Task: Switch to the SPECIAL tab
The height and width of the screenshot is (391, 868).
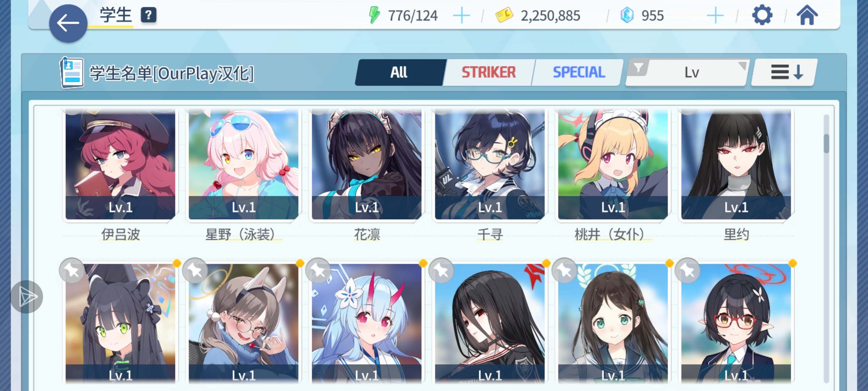Action: [579, 72]
